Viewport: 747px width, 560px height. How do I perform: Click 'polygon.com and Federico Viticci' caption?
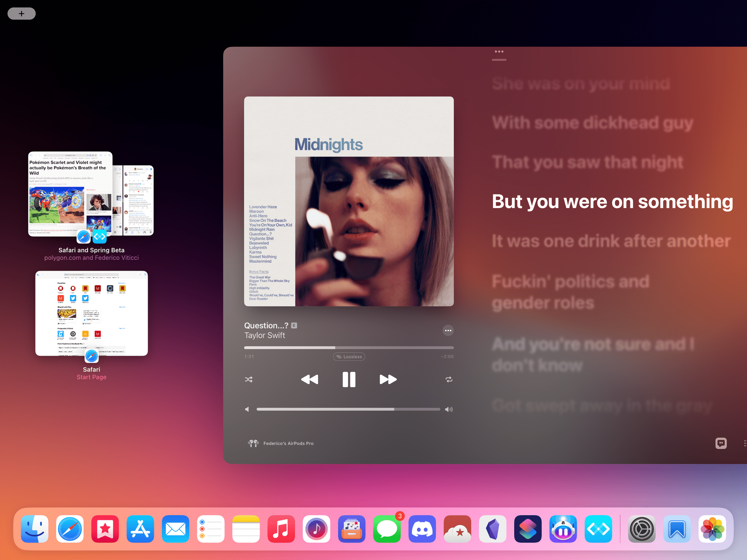[x=92, y=258]
